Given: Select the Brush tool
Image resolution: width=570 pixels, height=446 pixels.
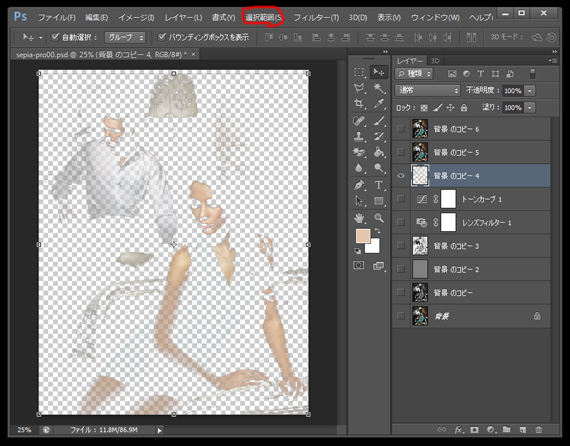Looking at the screenshot, I should (379, 121).
